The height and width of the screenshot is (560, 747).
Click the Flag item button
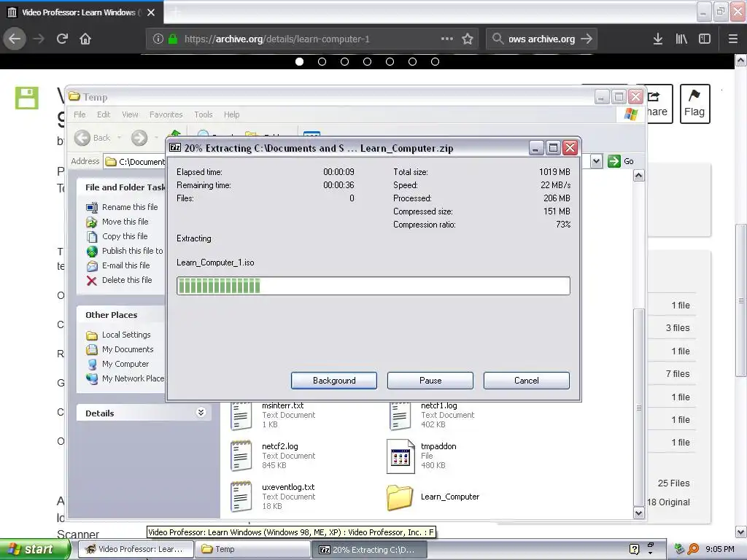point(694,104)
